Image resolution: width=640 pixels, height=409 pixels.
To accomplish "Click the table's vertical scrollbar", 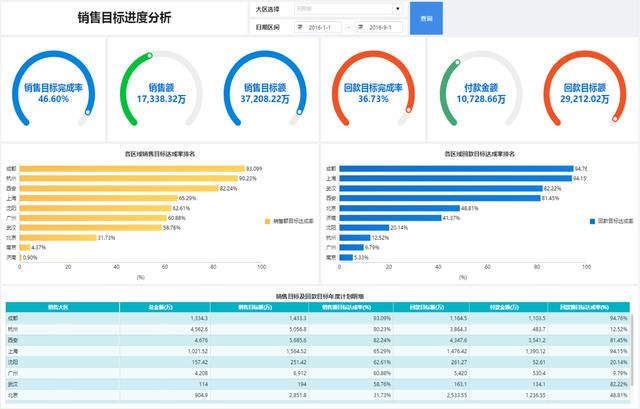I will coord(633,349).
